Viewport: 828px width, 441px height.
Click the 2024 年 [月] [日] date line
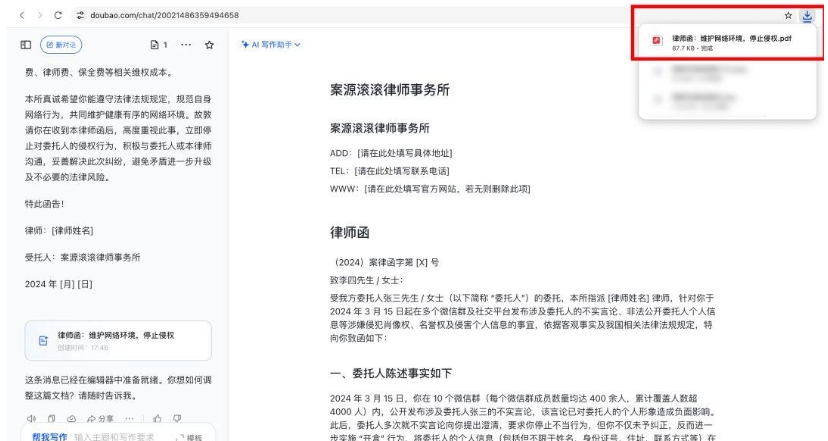click(x=59, y=284)
